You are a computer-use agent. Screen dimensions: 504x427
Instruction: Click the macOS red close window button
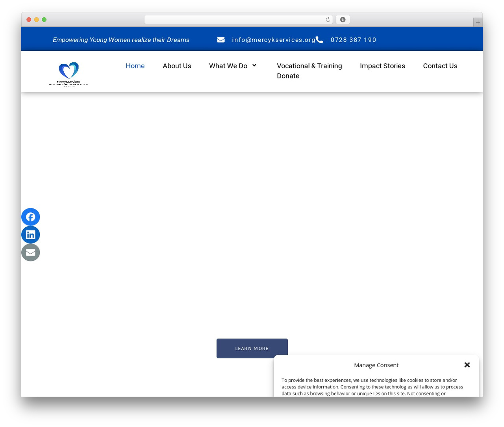pyautogui.click(x=29, y=20)
